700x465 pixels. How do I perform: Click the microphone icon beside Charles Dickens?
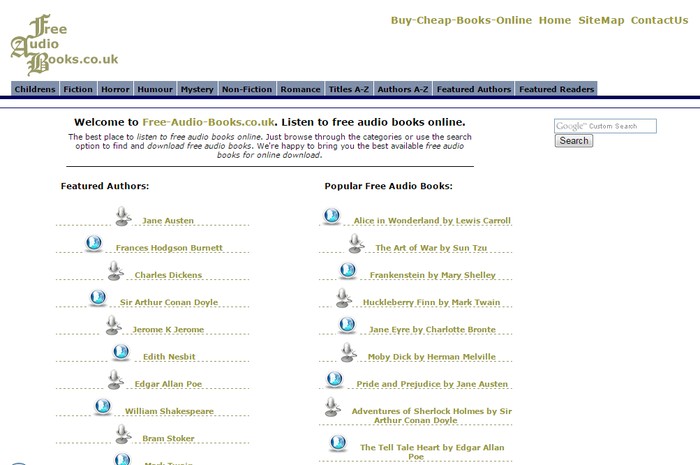(115, 271)
